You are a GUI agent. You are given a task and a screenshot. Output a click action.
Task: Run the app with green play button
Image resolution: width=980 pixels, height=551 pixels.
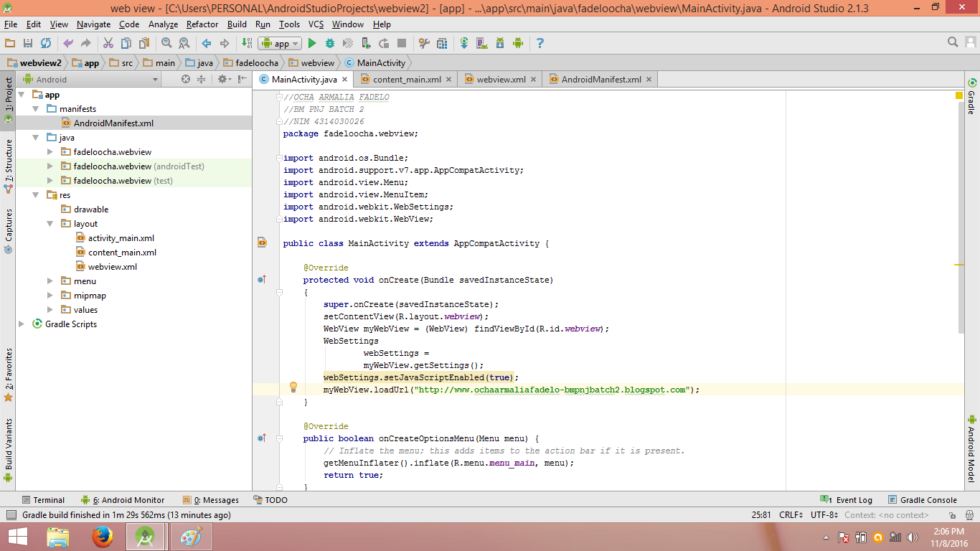(x=312, y=44)
